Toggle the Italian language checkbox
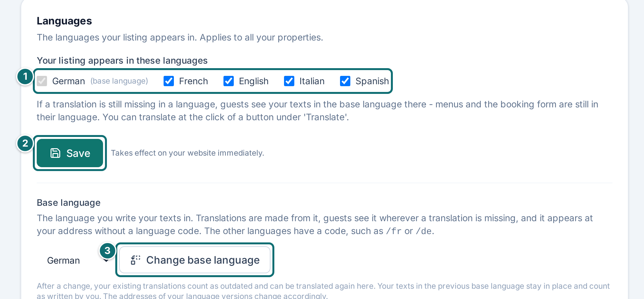Screen dimensions: 644x299 289,81
